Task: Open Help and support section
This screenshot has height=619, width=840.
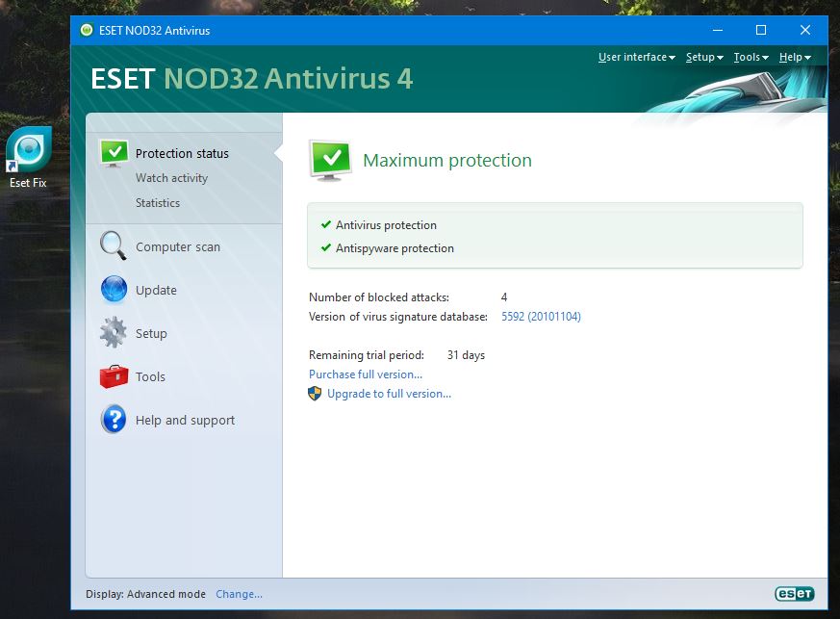Action: [x=185, y=420]
